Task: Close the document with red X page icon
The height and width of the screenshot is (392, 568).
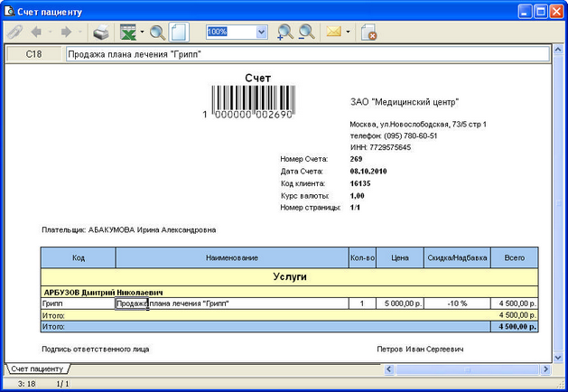Action: coord(368,33)
